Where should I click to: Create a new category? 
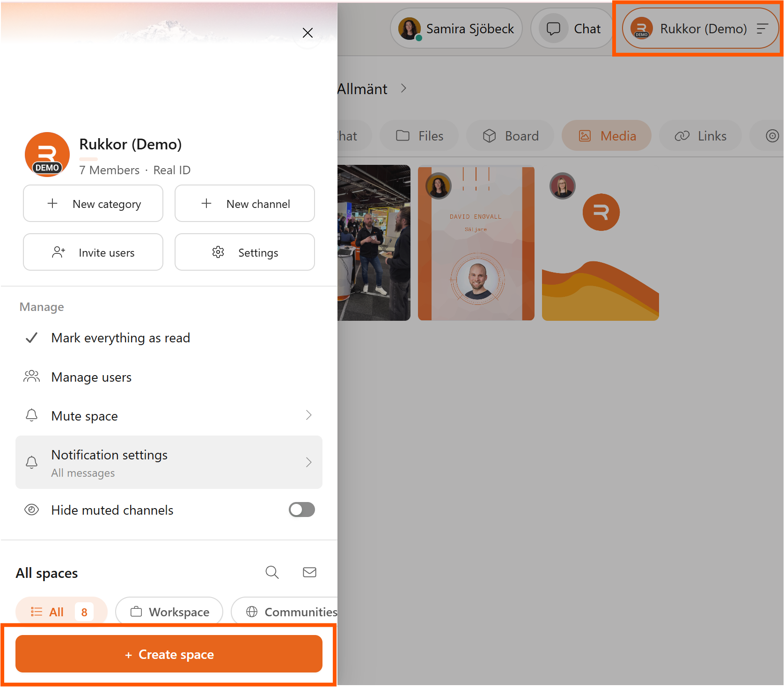click(x=93, y=203)
